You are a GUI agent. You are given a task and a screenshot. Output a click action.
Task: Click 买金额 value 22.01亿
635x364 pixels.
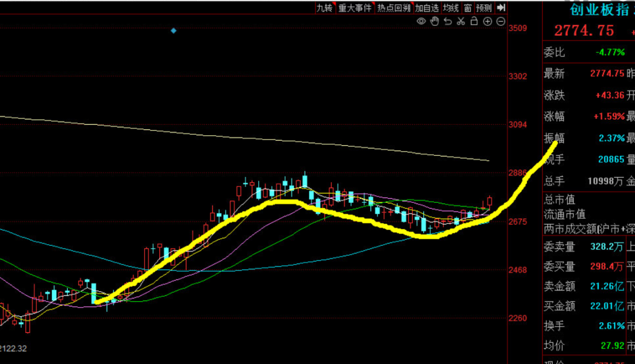pyautogui.click(x=607, y=306)
